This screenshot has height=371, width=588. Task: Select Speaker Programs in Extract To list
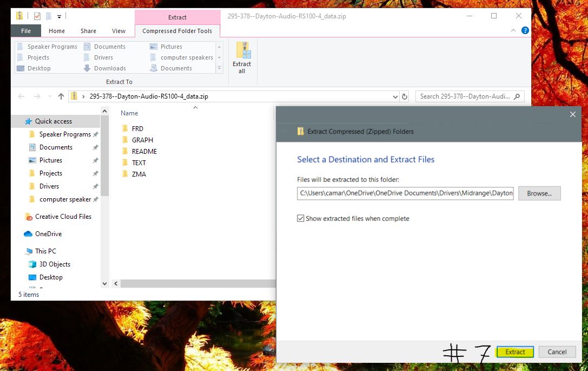(47, 47)
